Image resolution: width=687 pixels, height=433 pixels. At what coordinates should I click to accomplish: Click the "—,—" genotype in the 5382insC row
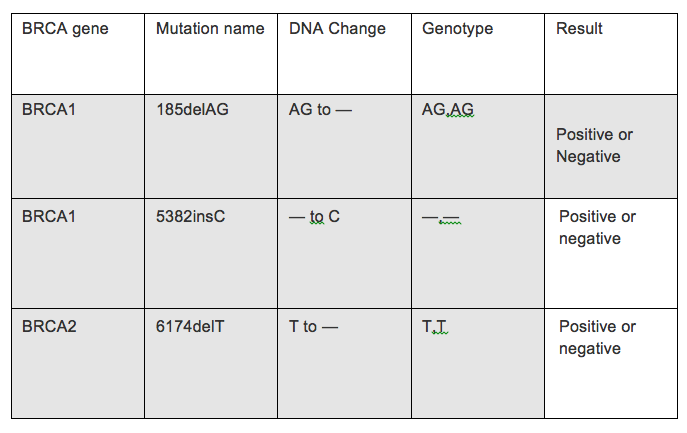(441, 218)
